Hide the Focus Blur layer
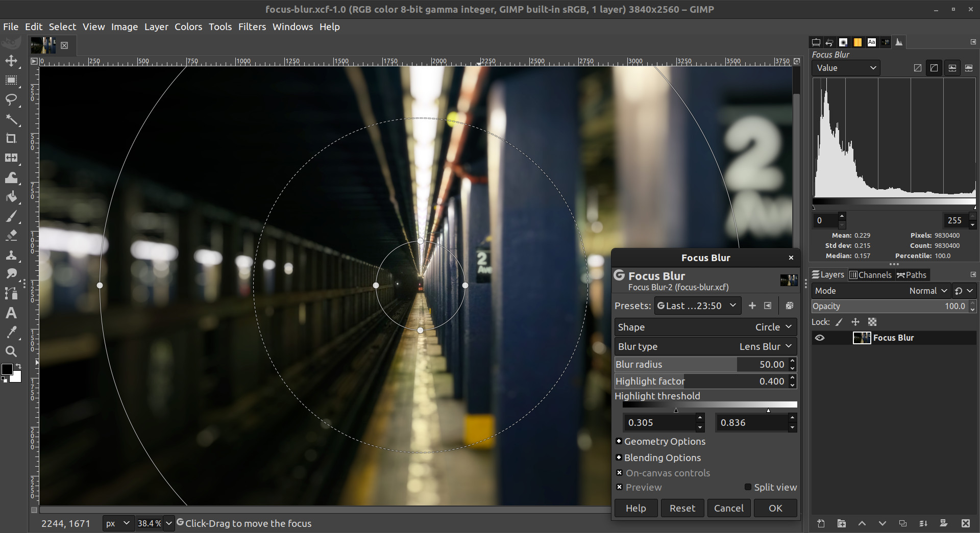 point(820,338)
